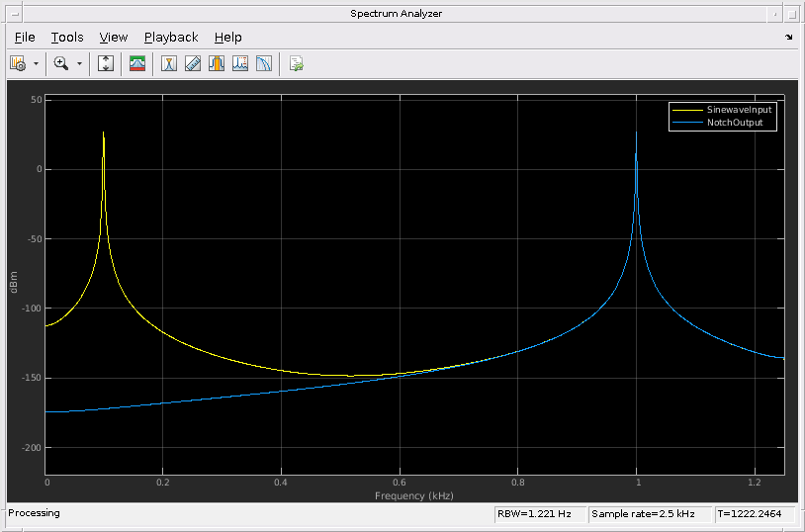The height and width of the screenshot is (532, 805).
Task: Open the Playback menu
Action: click(x=171, y=37)
